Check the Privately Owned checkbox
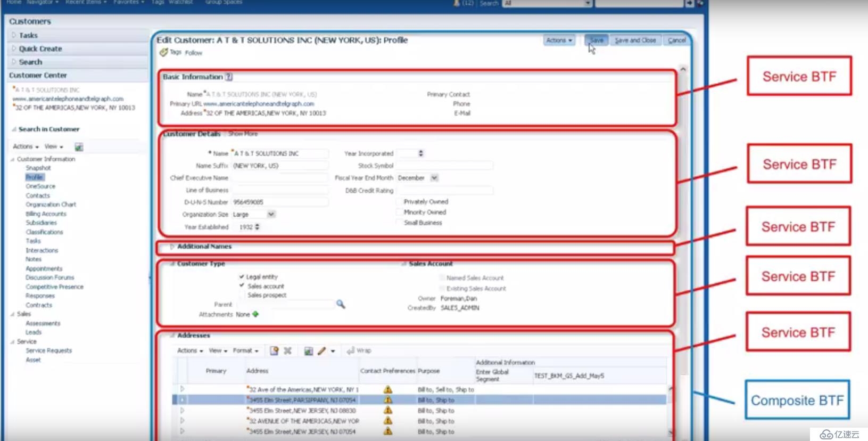868x441 pixels. pos(399,201)
